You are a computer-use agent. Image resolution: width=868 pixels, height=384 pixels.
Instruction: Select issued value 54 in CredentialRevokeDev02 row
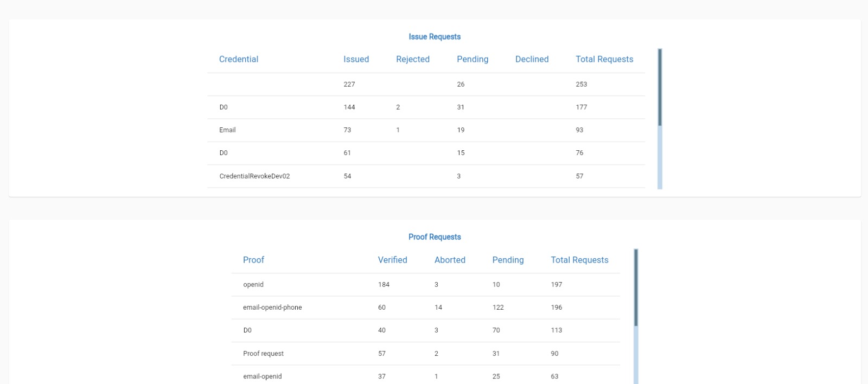point(347,176)
